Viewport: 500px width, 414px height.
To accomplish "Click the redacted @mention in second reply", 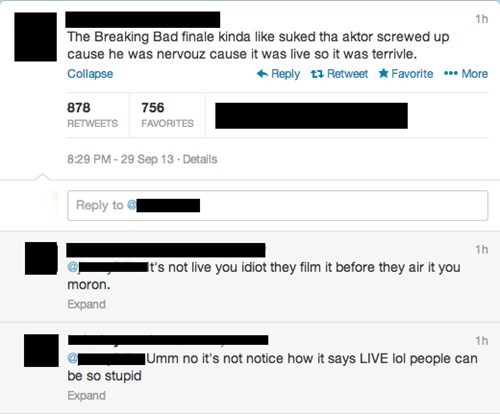I will [106, 359].
